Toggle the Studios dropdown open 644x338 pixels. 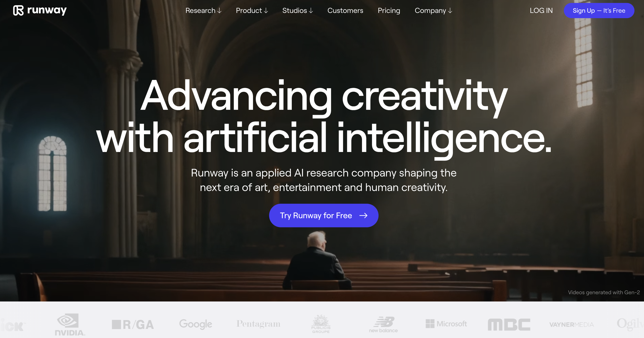point(298,11)
